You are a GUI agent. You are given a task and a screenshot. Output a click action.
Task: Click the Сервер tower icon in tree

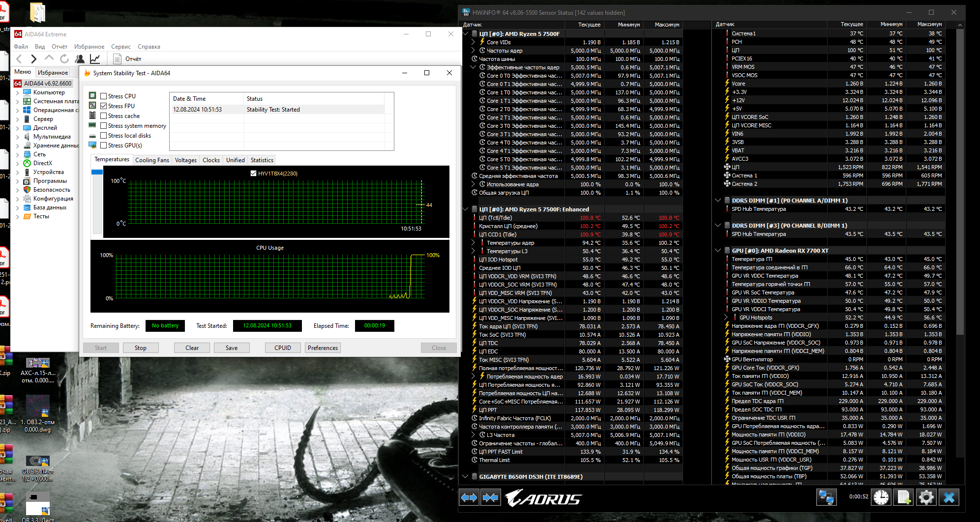27,119
